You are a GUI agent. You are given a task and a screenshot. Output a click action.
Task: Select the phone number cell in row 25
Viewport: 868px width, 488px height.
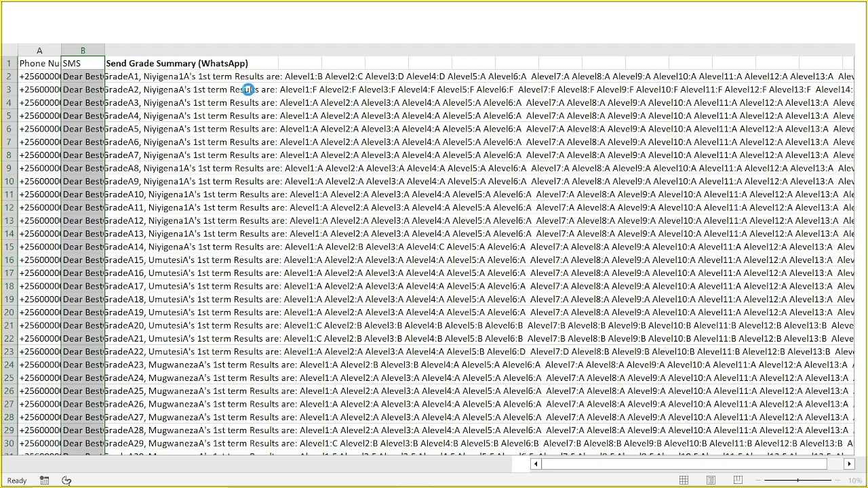pos(39,378)
